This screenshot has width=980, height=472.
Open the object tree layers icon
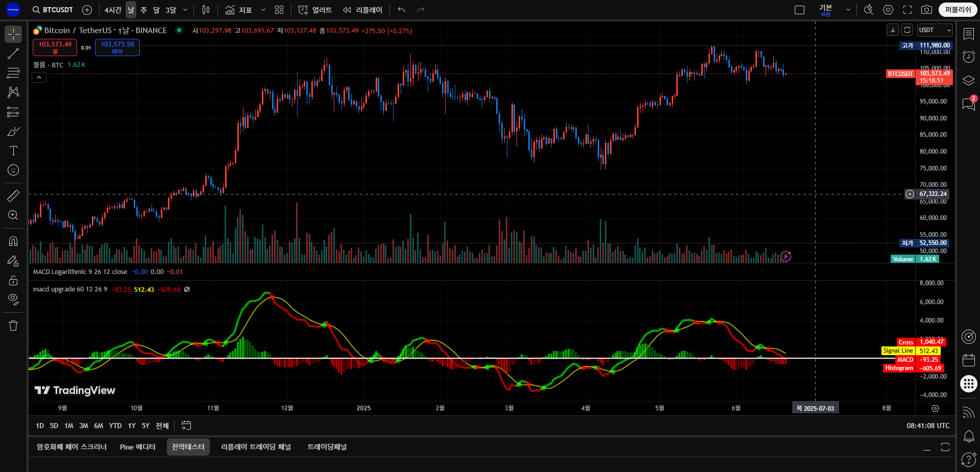click(968, 80)
